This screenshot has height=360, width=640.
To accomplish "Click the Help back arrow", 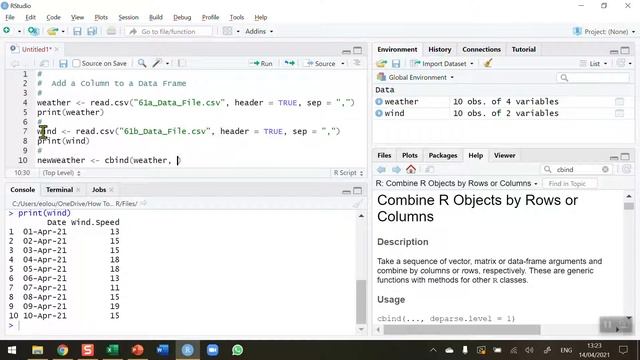I will click(381, 169).
